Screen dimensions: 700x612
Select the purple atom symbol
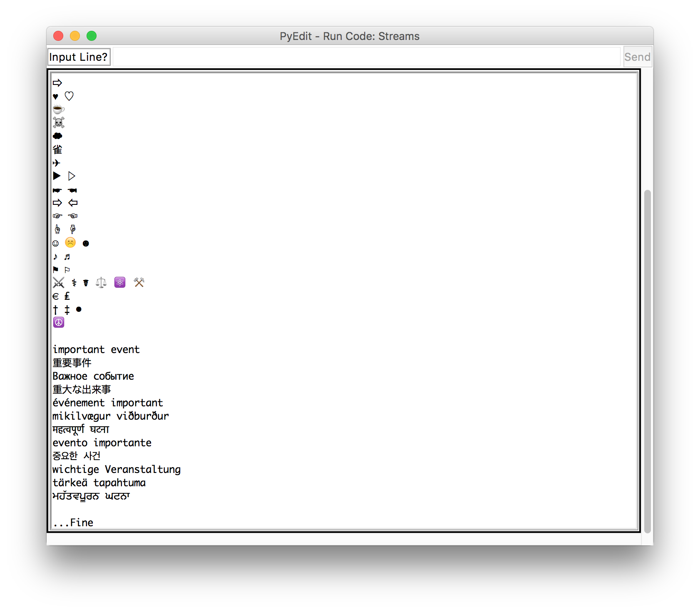[x=120, y=282]
